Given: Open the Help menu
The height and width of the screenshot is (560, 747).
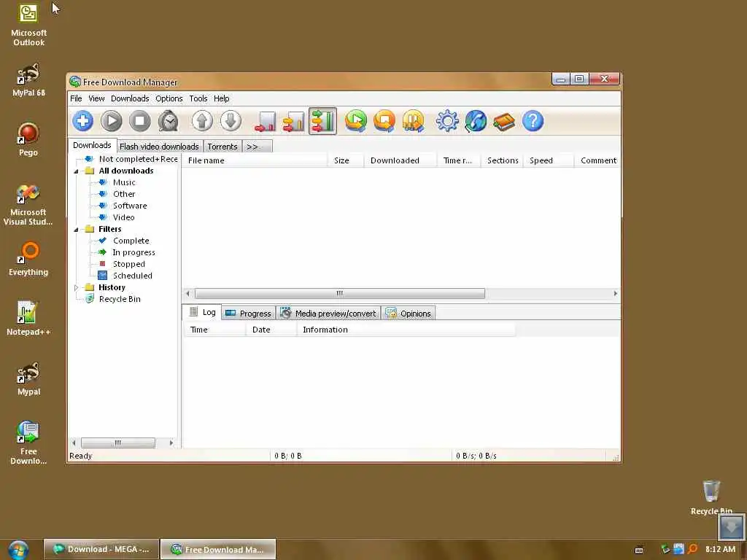Looking at the screenshot, I should [222, 98].
